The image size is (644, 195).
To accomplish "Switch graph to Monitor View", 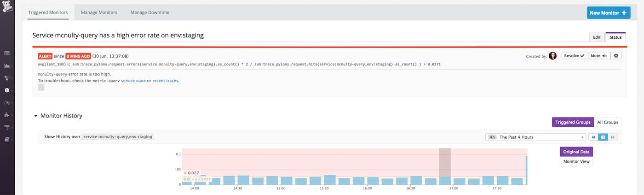I will point(576,161).
